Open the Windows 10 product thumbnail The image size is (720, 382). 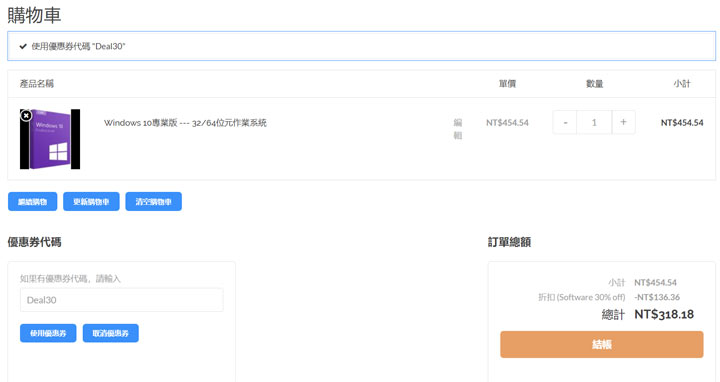[50, 139]
